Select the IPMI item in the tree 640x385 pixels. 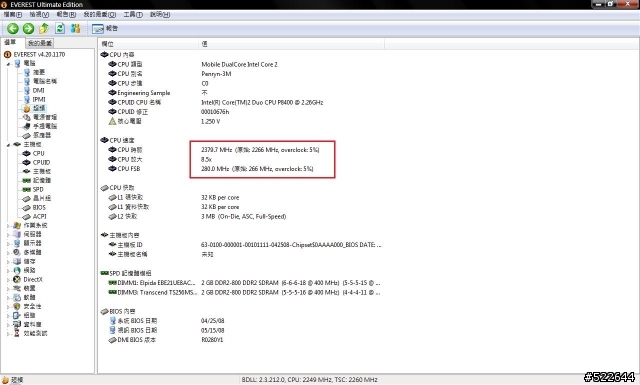tap(39, 99)
